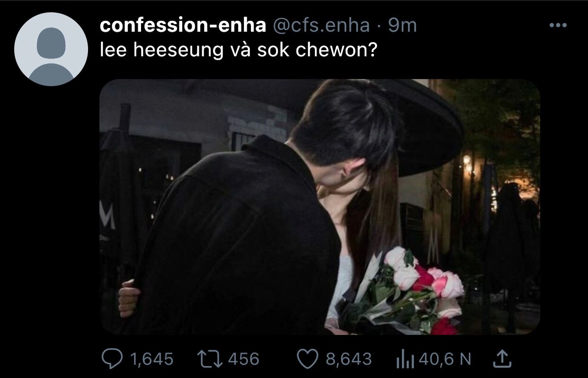
Task: Tap the share upload arrow icon
Action: (x=502, y=359)
